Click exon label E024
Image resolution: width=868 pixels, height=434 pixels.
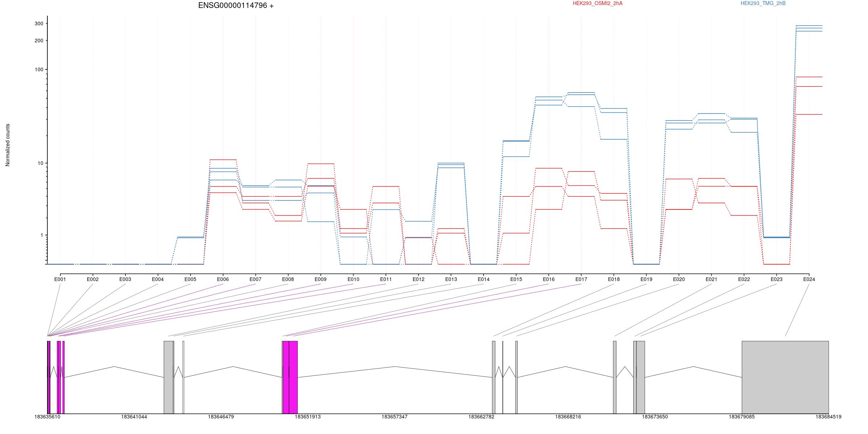(809, 279)
